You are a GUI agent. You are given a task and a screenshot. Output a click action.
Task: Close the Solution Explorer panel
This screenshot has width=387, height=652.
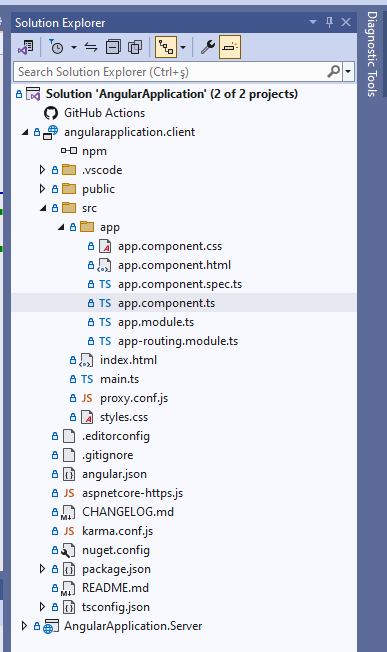tap(346, 22)
